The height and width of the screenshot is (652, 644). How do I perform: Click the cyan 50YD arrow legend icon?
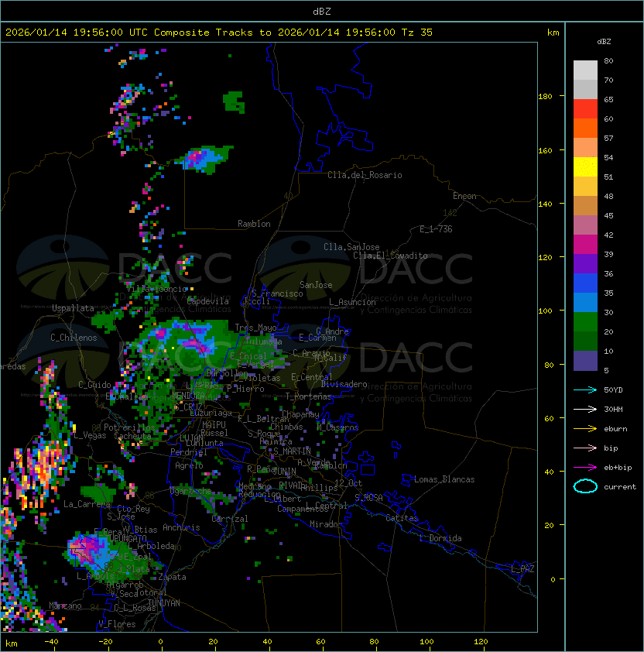point(585,389)
